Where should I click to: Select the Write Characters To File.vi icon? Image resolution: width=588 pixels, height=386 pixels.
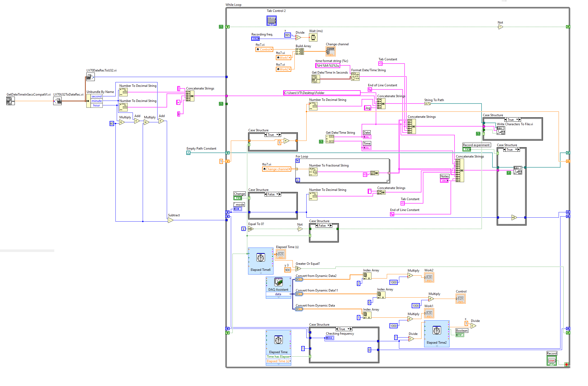[x=501, y=130]
